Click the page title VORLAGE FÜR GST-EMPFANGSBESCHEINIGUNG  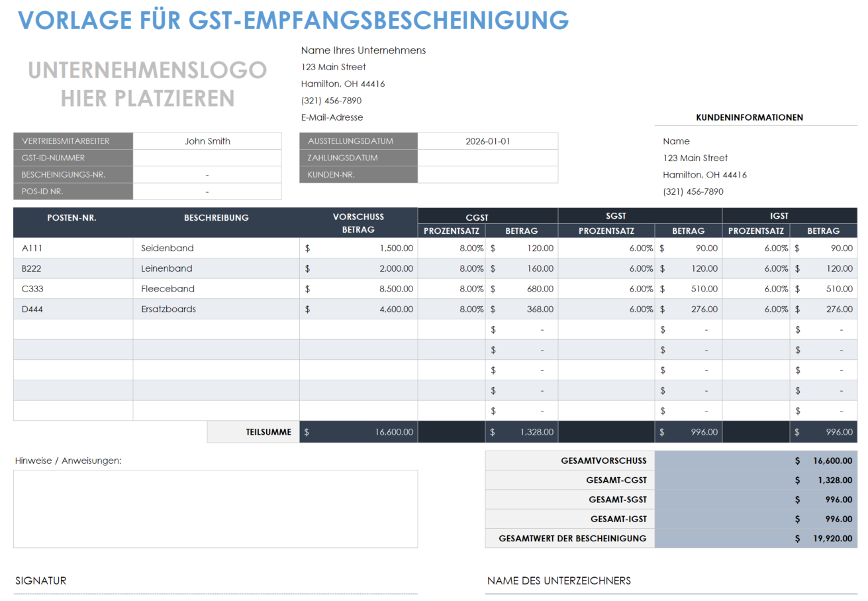coord(293,20)
